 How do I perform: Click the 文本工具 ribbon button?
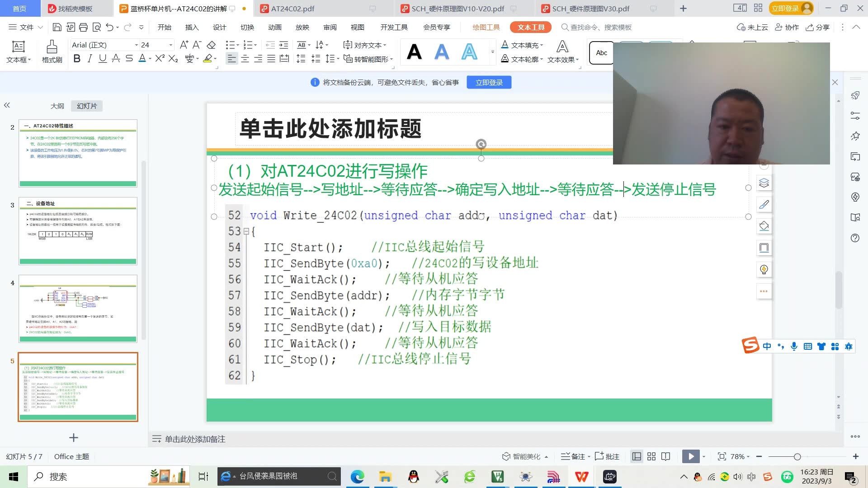click(531, 27)
